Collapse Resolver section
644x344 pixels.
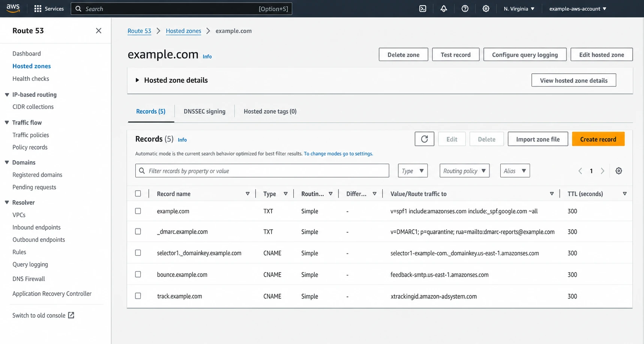click(7, 202)
